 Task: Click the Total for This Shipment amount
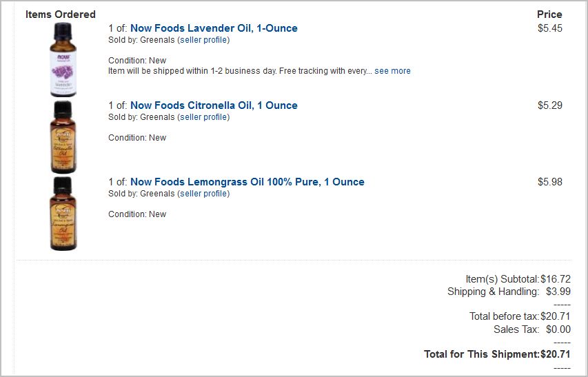tap(556, 354)
